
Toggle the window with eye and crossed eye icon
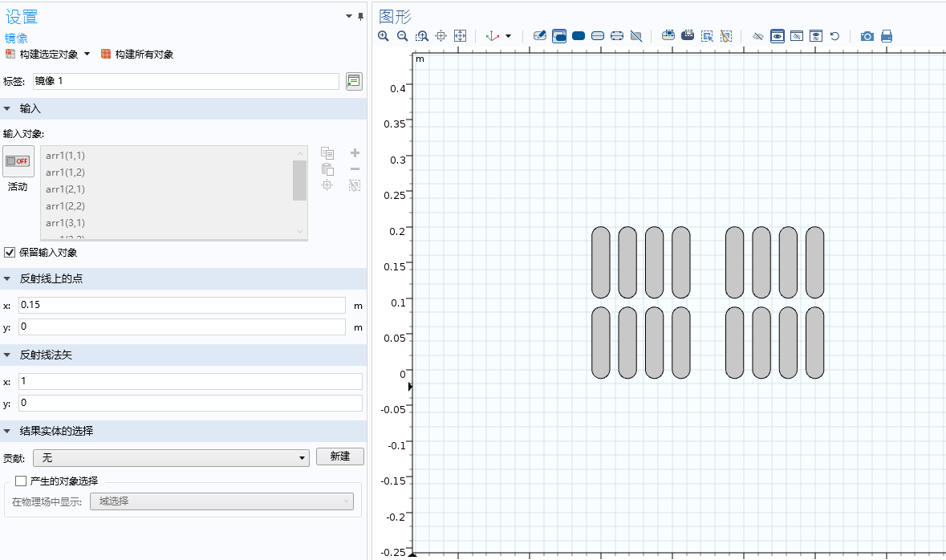point(816,36)
